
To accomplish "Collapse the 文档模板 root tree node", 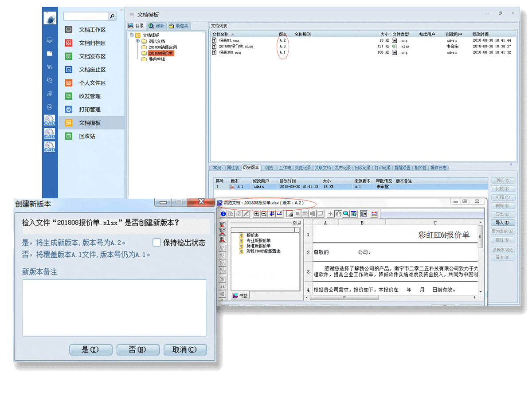I will pyautogui.click(x=132, y=35).
